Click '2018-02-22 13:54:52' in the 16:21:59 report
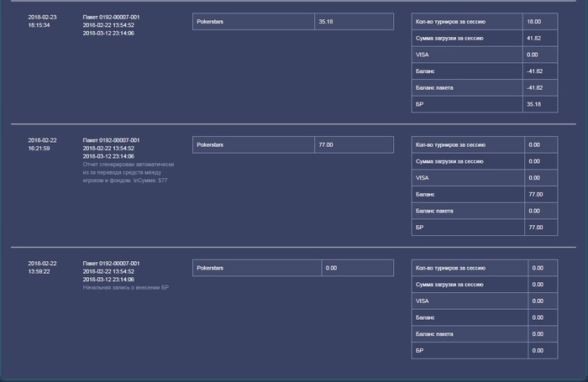 coord(108,149)
